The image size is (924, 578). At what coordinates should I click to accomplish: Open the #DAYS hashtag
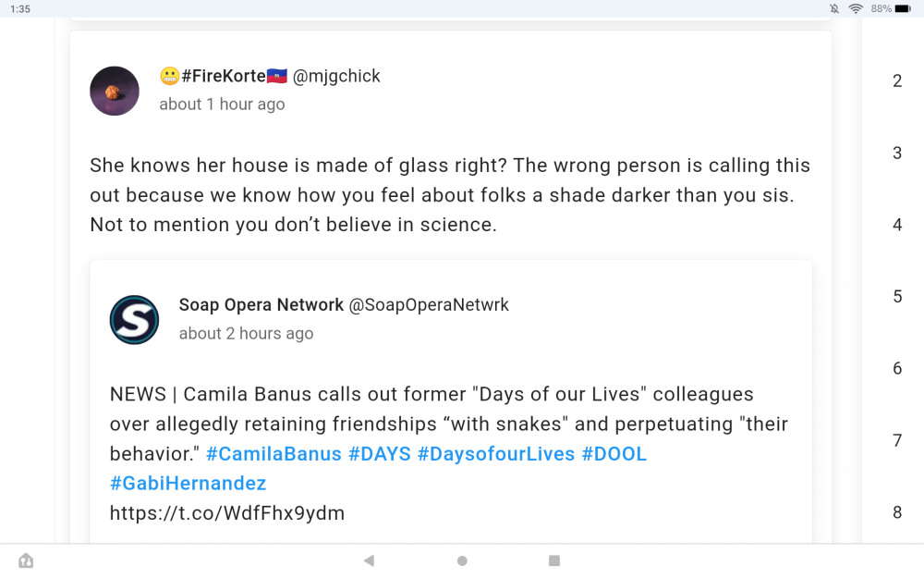pyautogui.click(x=379, y=454)
